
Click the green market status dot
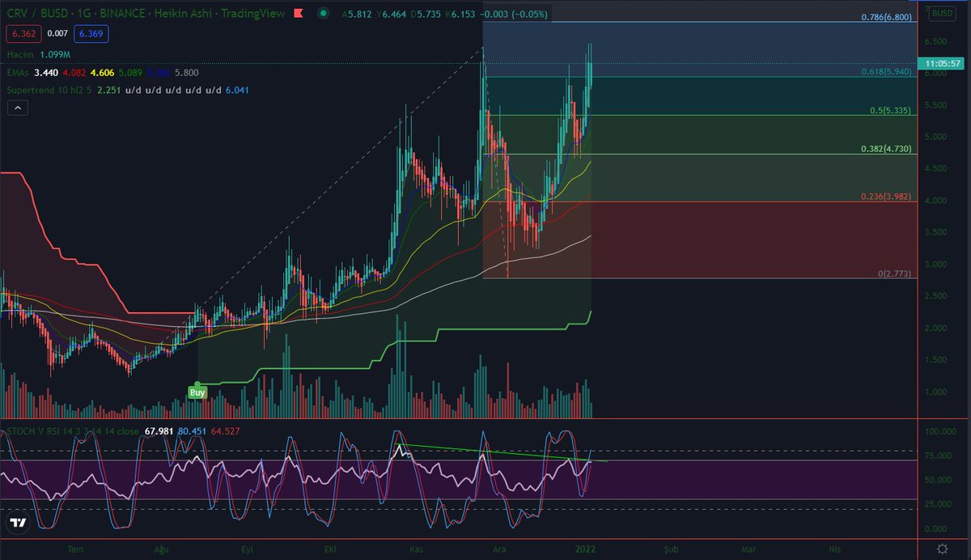click(324, 14)
